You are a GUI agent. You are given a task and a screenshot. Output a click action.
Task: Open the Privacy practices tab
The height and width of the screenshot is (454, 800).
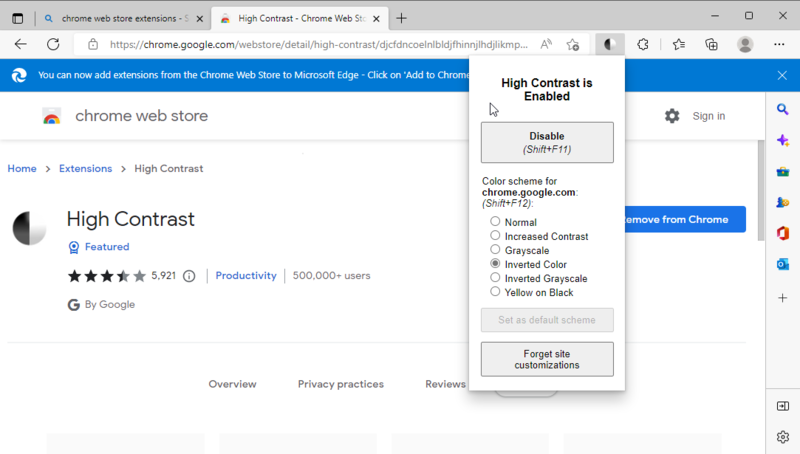341,384
